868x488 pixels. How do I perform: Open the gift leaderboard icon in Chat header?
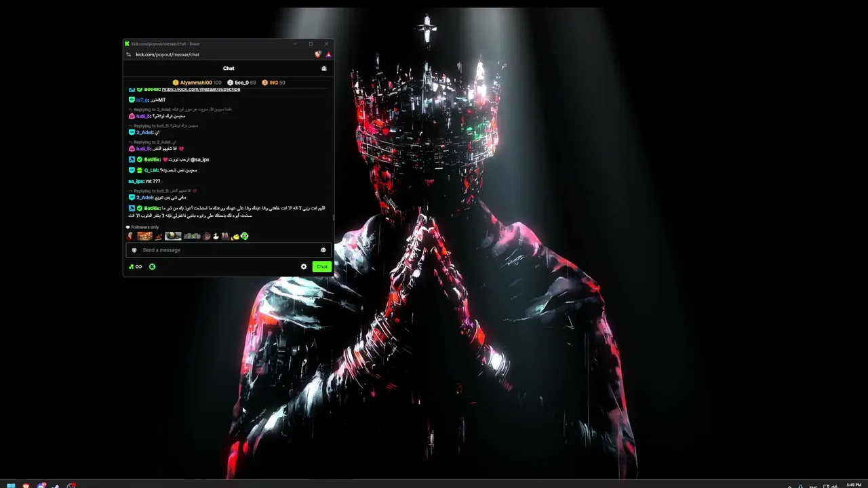tap(324, 68)
